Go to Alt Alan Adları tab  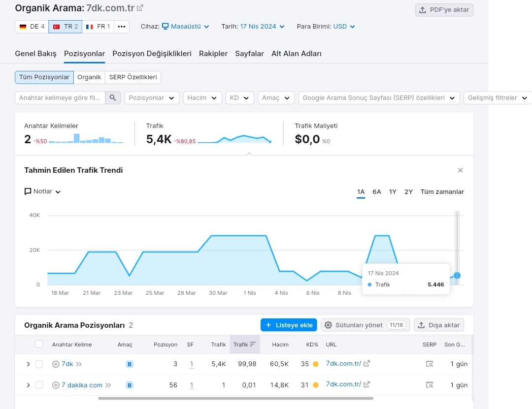coord(296,54)
